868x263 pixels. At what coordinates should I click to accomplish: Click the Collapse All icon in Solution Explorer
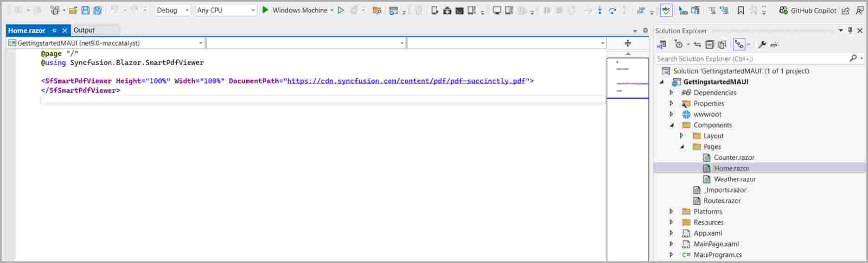pos(709,44)
